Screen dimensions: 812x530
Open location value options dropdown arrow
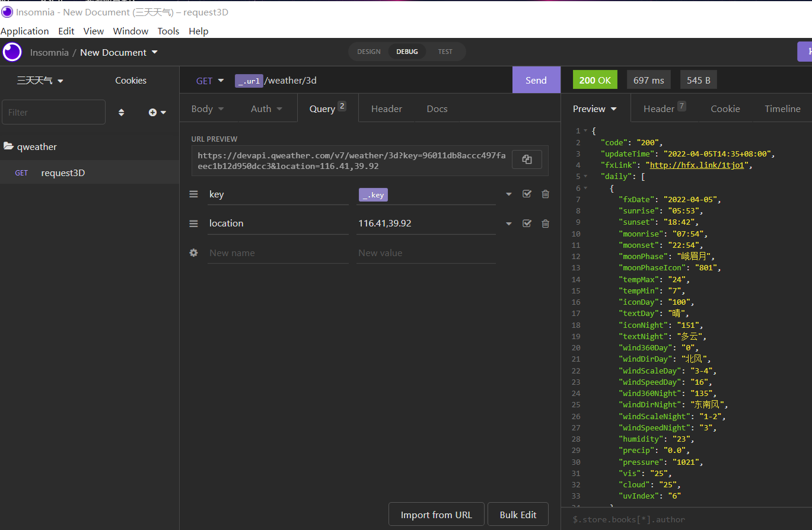(508, 224)
